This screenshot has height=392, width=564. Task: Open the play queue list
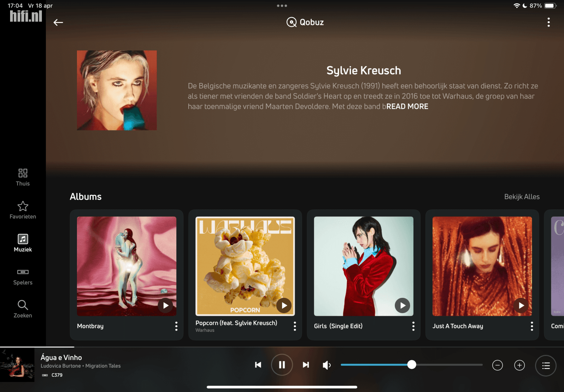coord(546,365)
